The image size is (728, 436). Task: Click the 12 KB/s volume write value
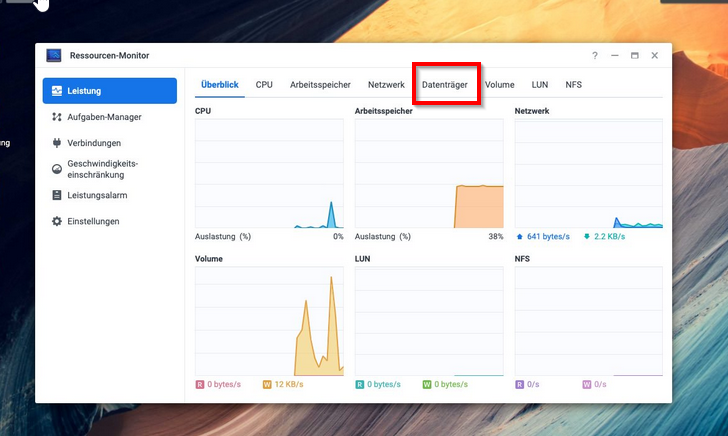point(289,384)
